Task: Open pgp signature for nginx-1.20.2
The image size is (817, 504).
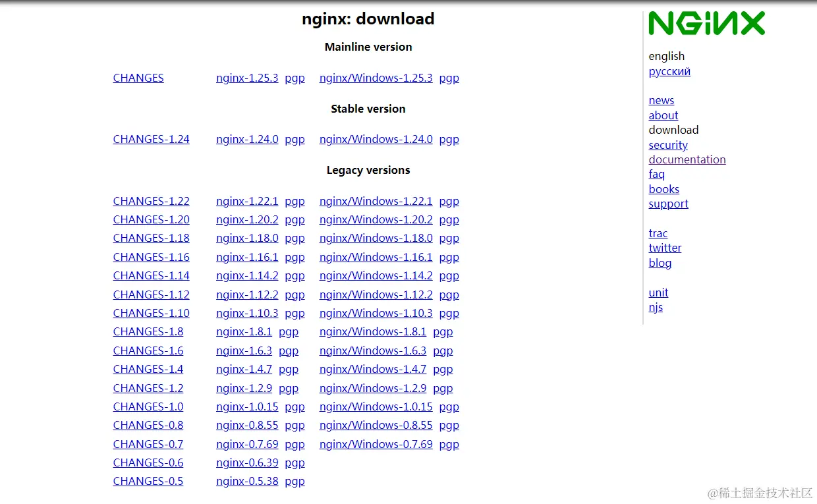Action: click(x=295, y=219)
